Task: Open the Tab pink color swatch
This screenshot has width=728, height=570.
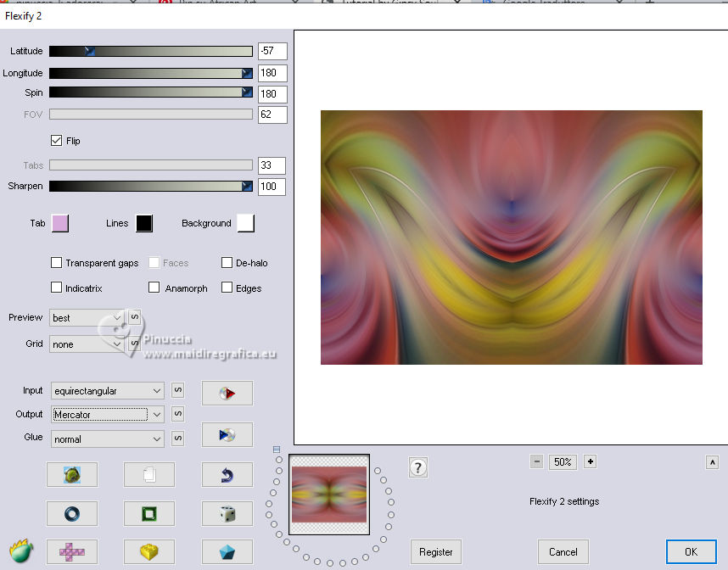Action: [x=60, y=223]
